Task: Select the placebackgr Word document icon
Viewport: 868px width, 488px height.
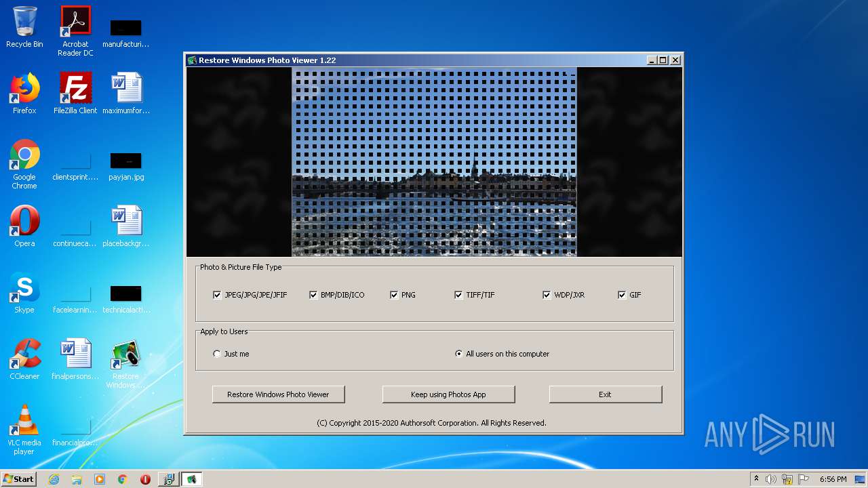Action: pos(126,226)
